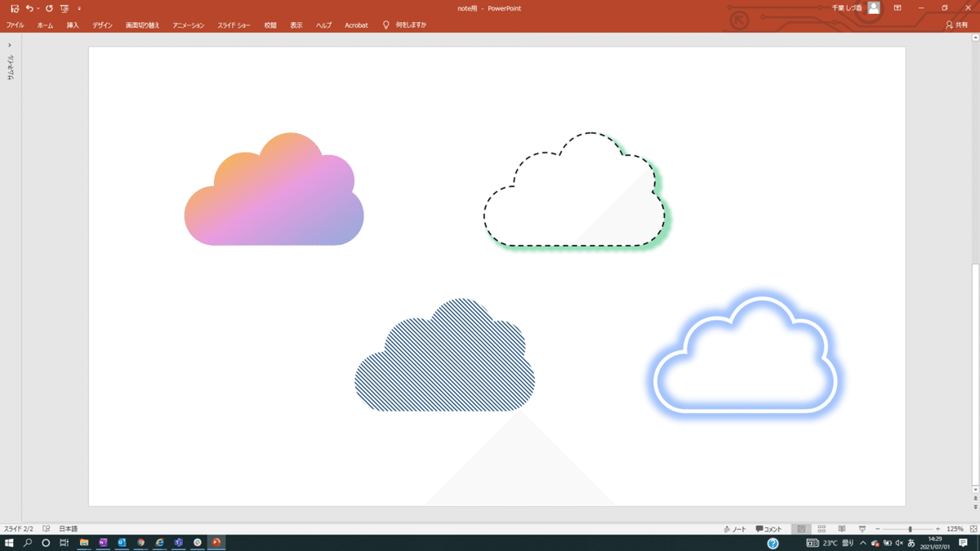The image size is (980, 551).
Task: Open Windows taskbar search
Action: (28, 543)
